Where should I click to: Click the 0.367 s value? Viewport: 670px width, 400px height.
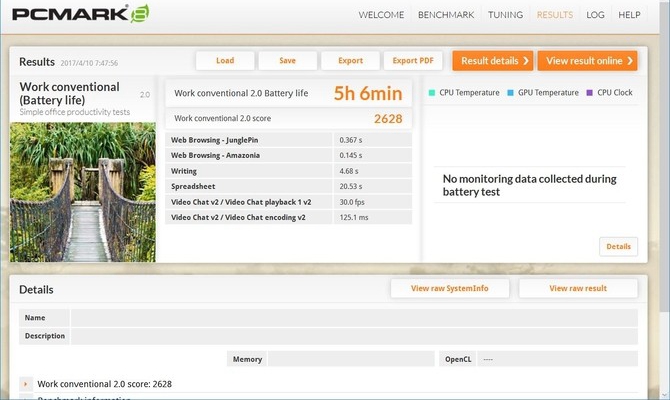(x=351, y=140)
